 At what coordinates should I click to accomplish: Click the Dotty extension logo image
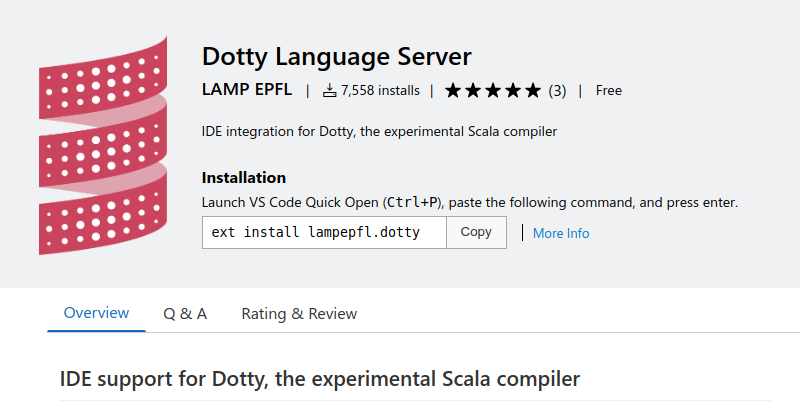click(x=103, y=145)
